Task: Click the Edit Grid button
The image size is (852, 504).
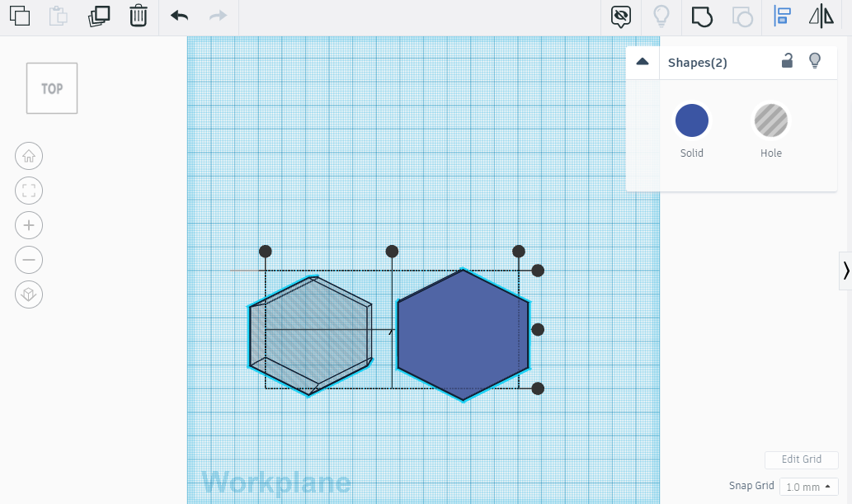Action: click(x=801, y=459)
